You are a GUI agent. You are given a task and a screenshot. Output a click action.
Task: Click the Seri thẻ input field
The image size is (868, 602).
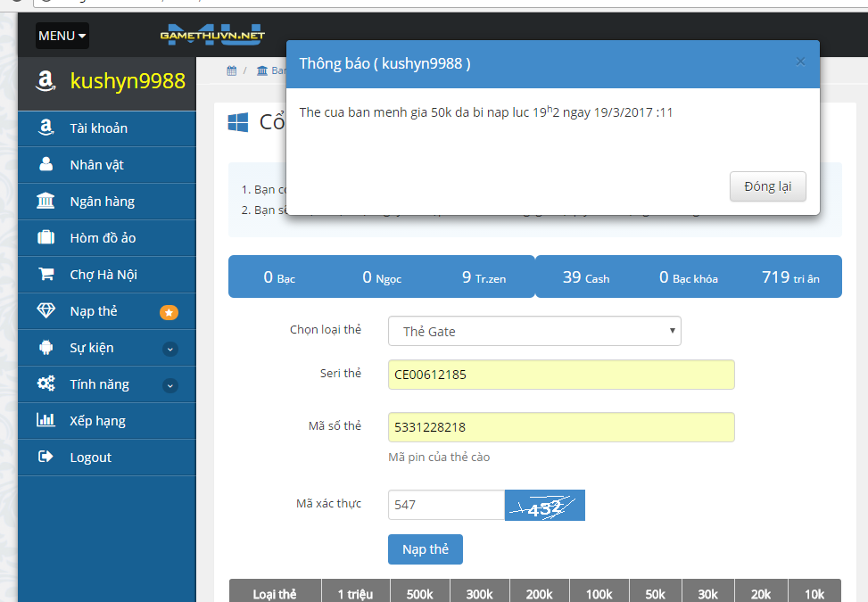[561, 375]
